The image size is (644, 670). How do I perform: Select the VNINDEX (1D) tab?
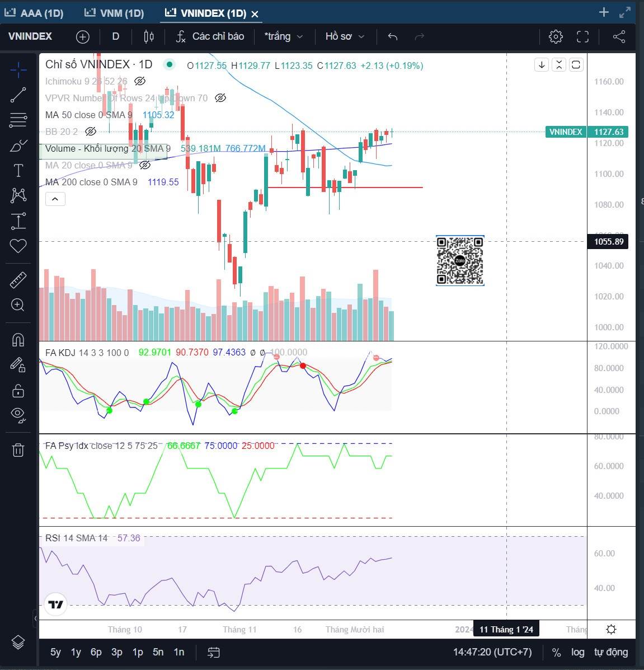pyautogui.click(x=206, y=13)
